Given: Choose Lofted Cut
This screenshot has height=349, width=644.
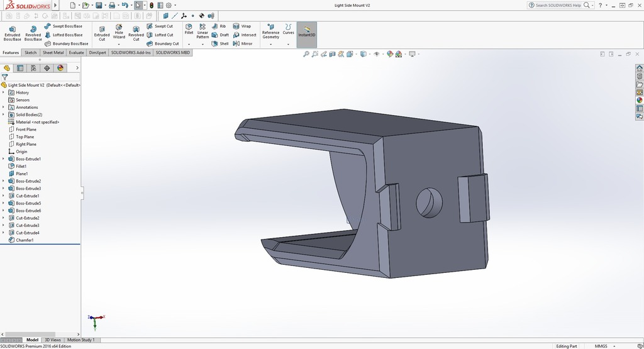Looking at the screenshot, I should pyautogui.click(x=160, y=35).
